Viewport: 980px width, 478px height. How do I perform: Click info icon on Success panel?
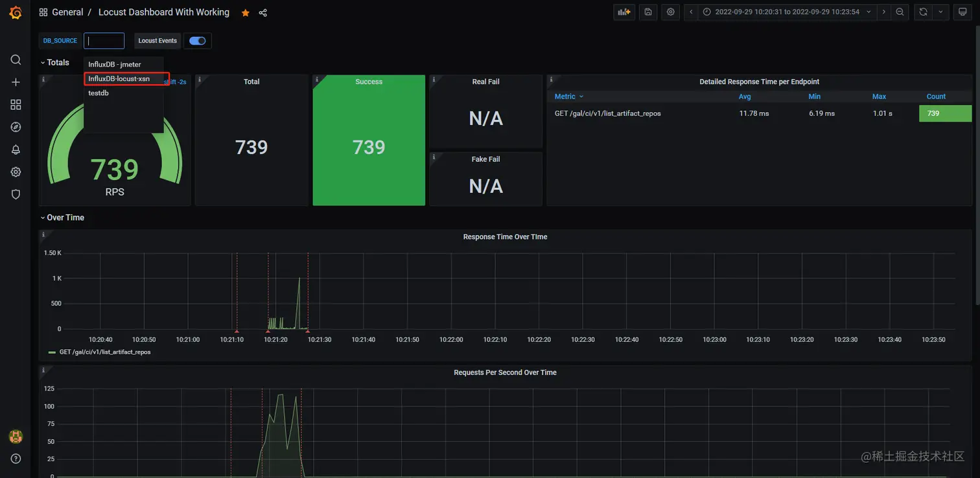pos(317,80)
